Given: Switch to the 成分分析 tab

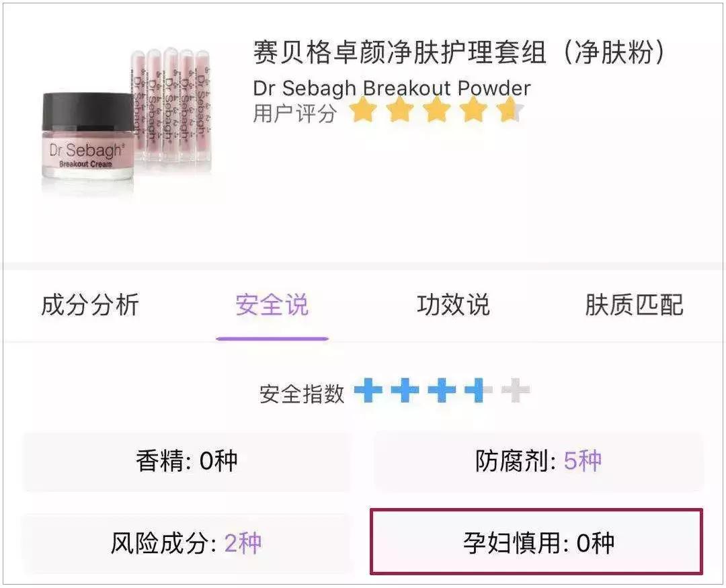Looking at the screenshot, I should [x=90, y=305].
